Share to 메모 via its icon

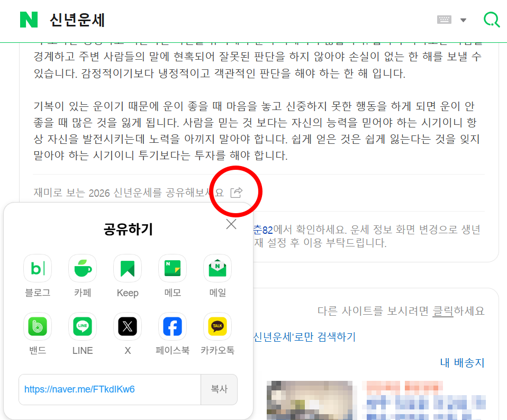point(172,268)
